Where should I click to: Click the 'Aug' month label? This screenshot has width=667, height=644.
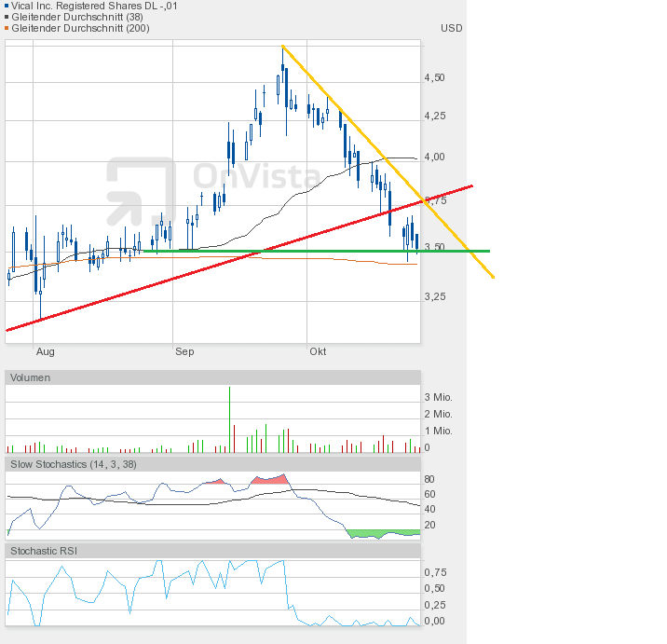pyautogui.click(x=45, y=351)
